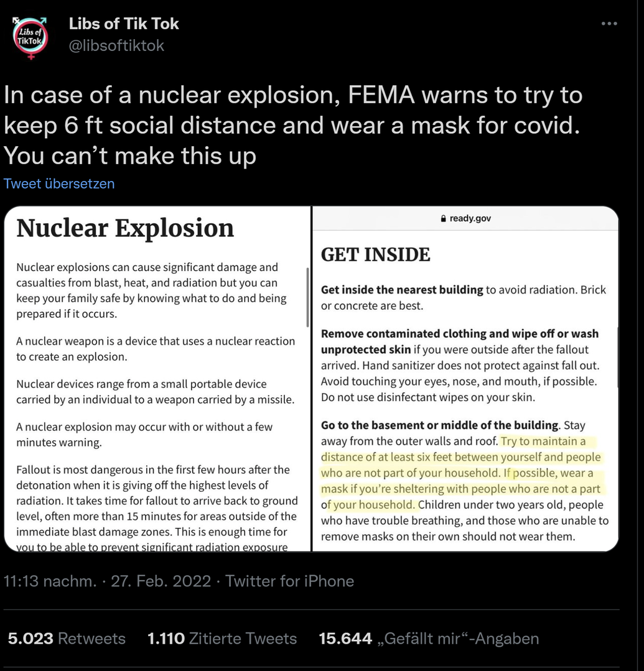The height and width of the screenshot is (671, 644).
Task: Click the Nuclear Explosion heading
Action: (x=125, y=228)
